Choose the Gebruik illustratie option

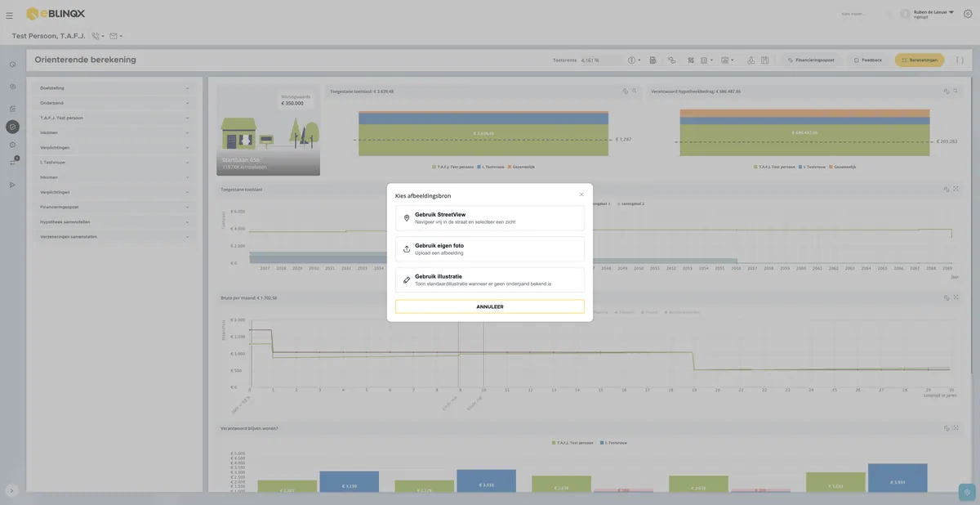click(490, 280)
